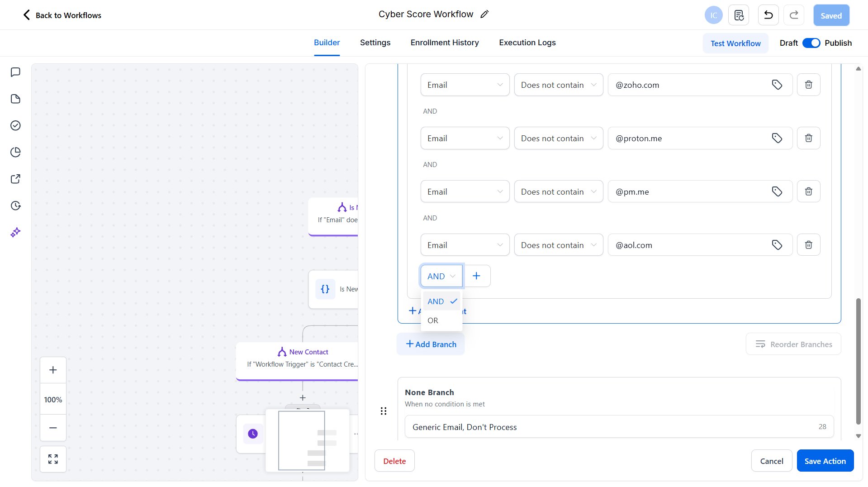Fit canvas to screen icon
This screenshot has height=487, width=868.
pos(53,459)
